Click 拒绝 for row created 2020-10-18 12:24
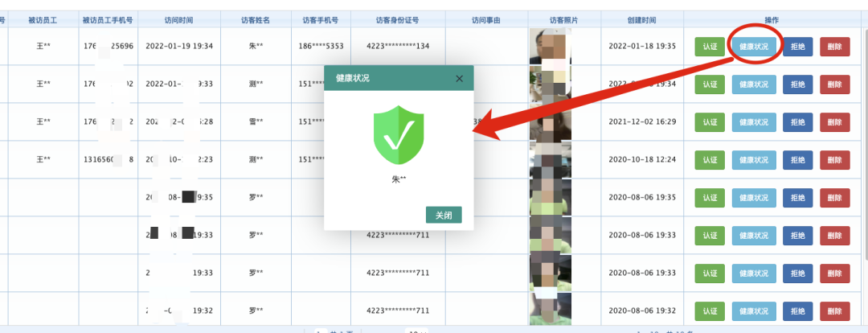Screen dimensions: 868x333 click(x=797, y=159)
